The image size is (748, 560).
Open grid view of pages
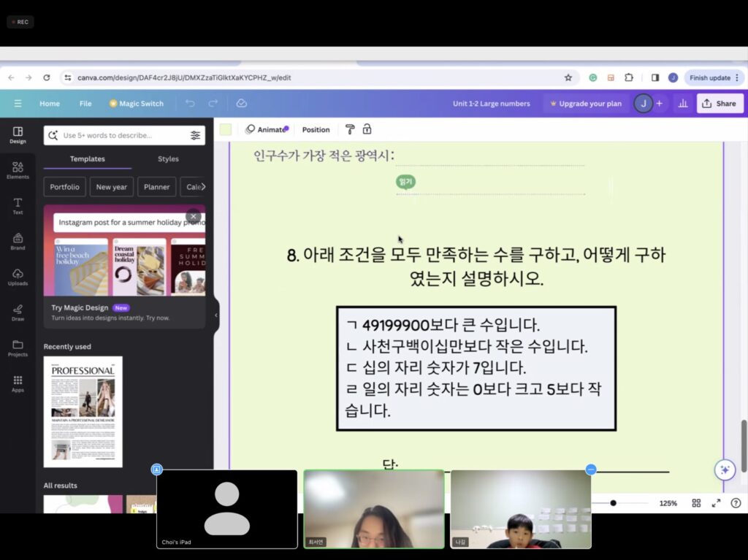tap(696, 503)
